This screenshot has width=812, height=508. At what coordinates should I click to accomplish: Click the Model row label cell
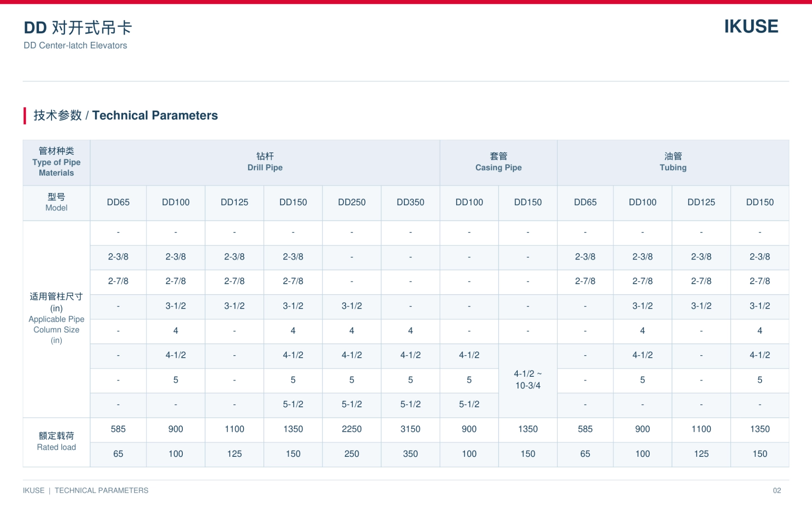(x=56, y=202)
